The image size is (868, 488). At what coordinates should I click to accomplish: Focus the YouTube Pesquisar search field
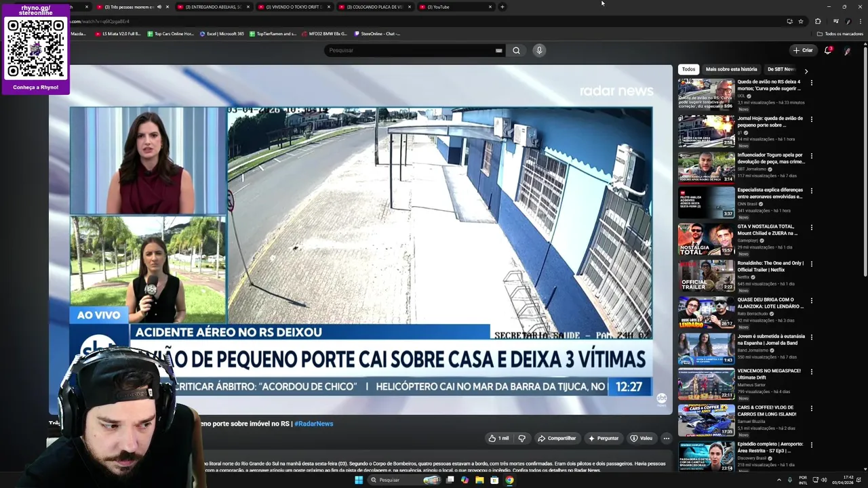pyautogui.click(x=410, y=50)
